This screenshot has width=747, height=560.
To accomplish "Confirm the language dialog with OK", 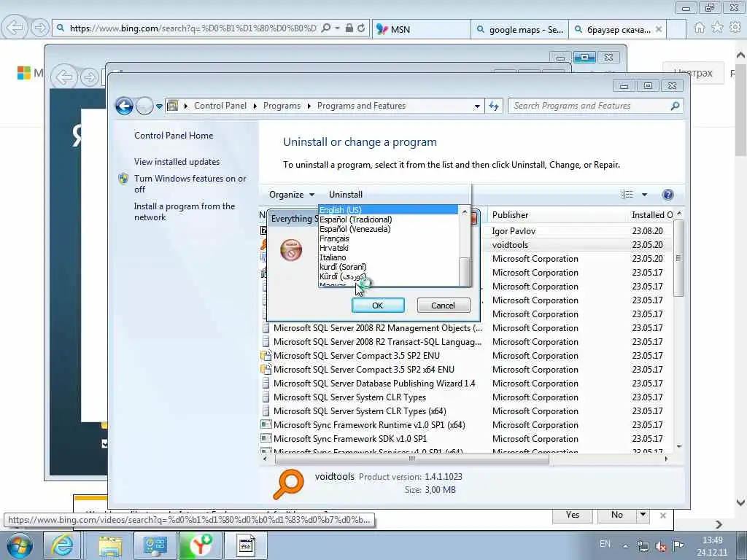I will pos(378,306).
